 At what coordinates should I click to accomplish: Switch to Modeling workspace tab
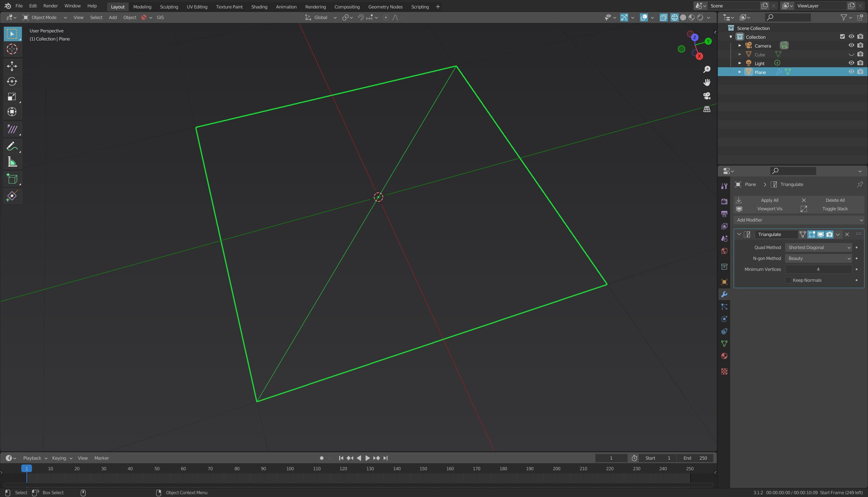tap(142, 7)
